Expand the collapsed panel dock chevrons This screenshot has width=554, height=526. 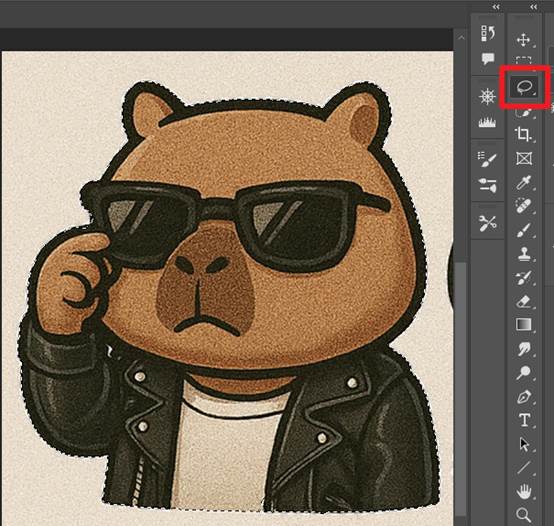coord(496,7)
